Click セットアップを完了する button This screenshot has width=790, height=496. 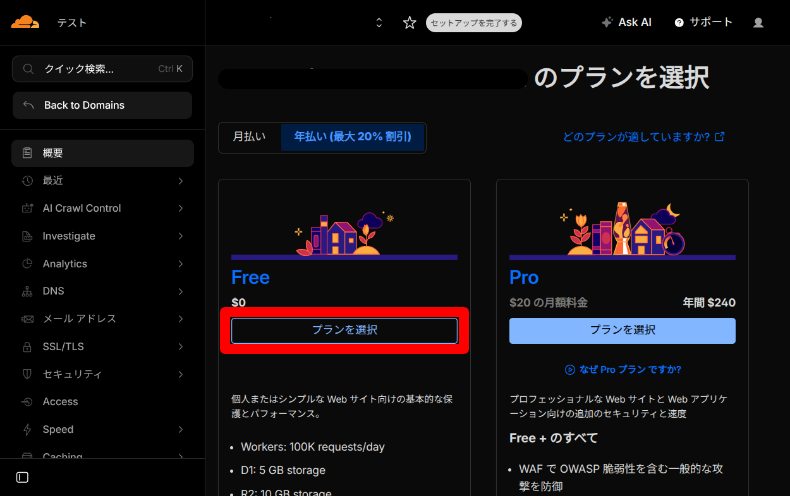(x=474, y=23)
